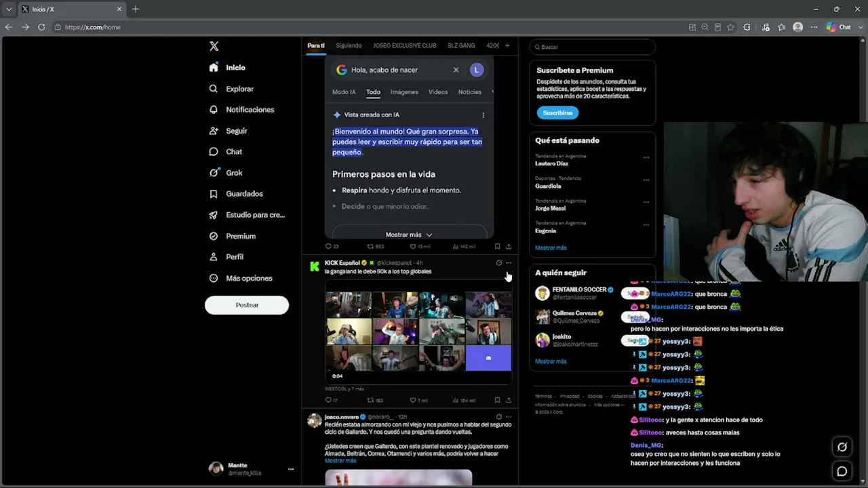The width and height of the screenshot is (868, 488).
Task: Switch to the Siguiendo tab
Action: [x=349, y=45]
